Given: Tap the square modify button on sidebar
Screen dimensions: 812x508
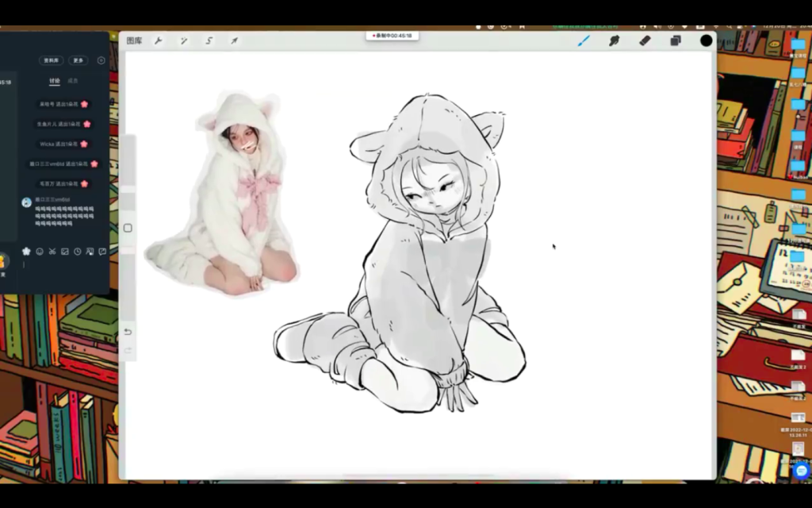Looking at the screenshot, I should [128, 228].
